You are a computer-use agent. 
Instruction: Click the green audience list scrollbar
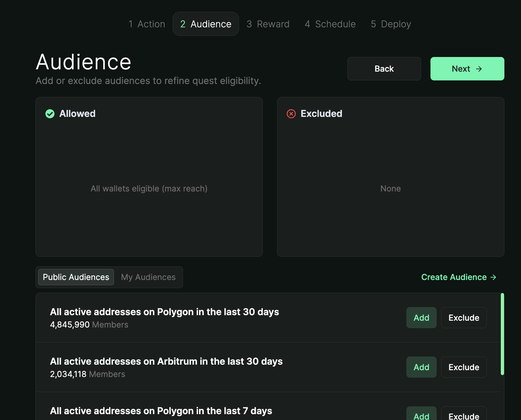coord(502,334)
